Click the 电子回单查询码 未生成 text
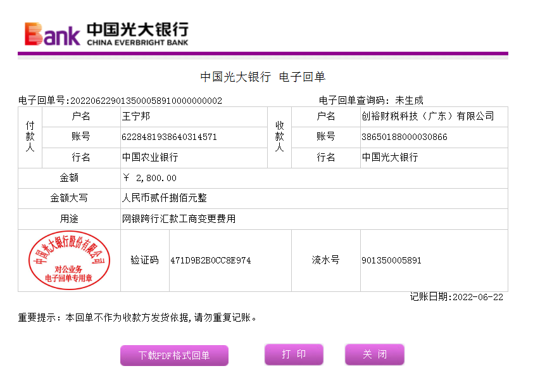The width and height of the screenshot is (533, 392). (x=371, y=100)
